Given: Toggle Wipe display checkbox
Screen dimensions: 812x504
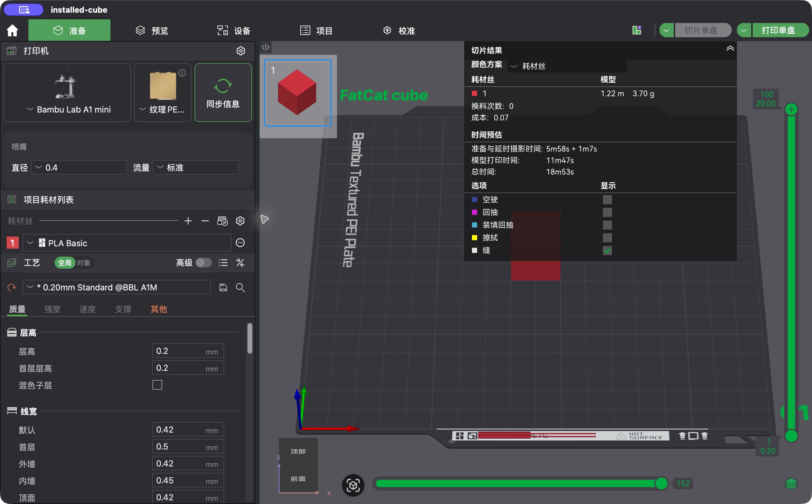Looking at the screenshot, I should click(x=607, y=238).
